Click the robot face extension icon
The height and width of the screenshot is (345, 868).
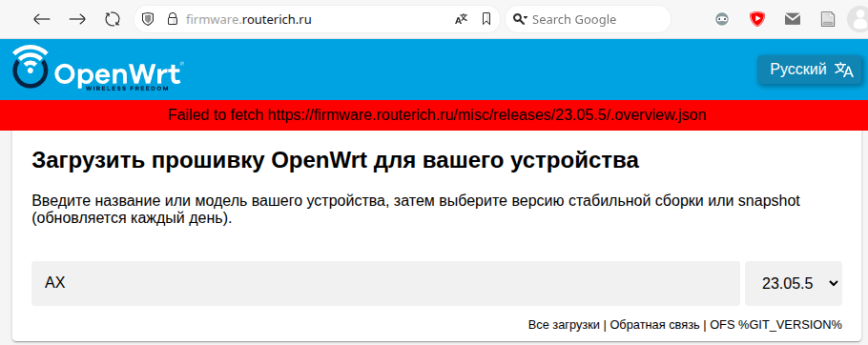point(722,19)
